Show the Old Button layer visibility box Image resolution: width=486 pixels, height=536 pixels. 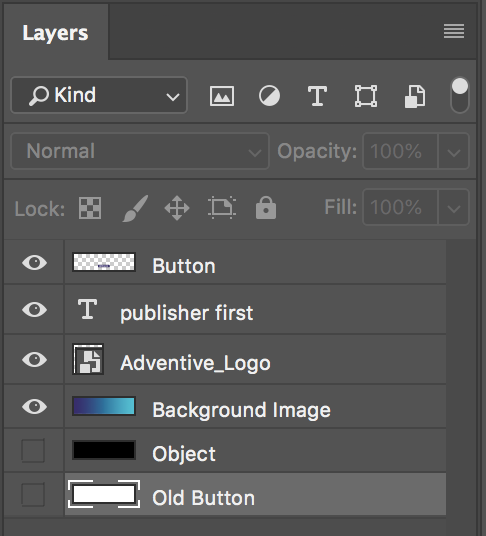(x=33, y=494)
